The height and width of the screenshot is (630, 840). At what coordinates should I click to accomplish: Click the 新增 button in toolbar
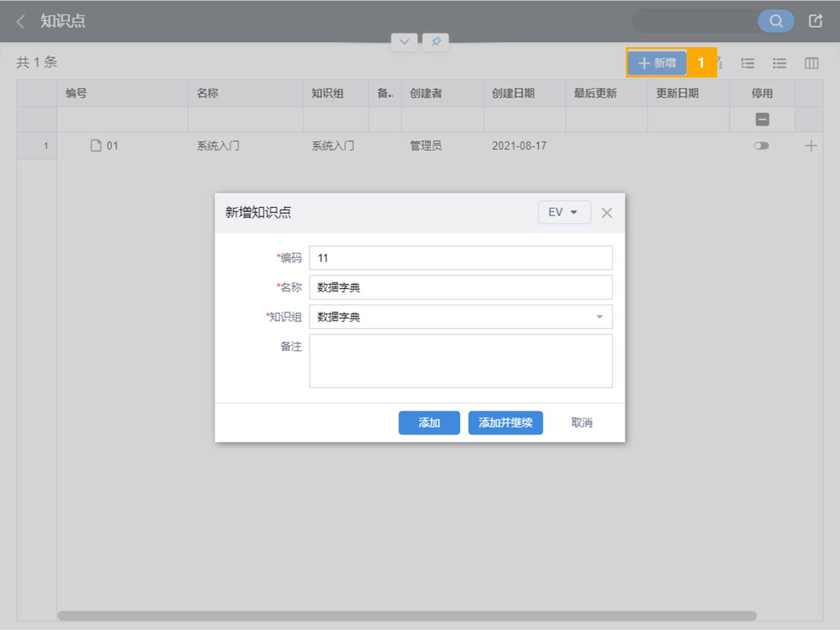coord(657,63)
